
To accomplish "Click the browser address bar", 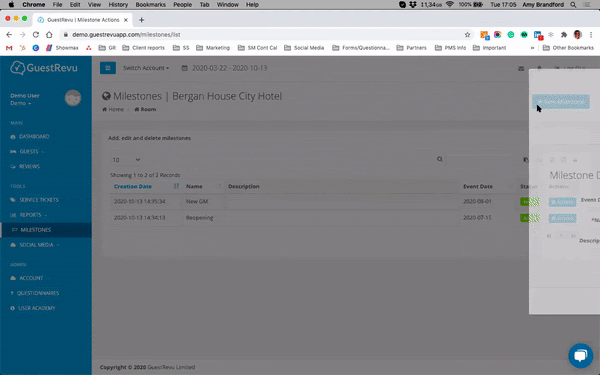I will [264, 34].
